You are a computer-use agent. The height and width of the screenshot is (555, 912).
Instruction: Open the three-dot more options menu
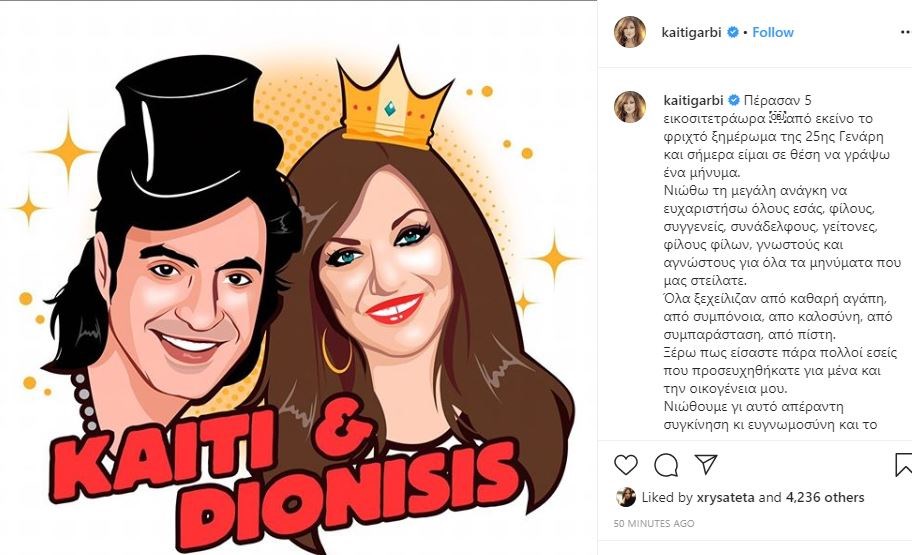pos(905,33)
